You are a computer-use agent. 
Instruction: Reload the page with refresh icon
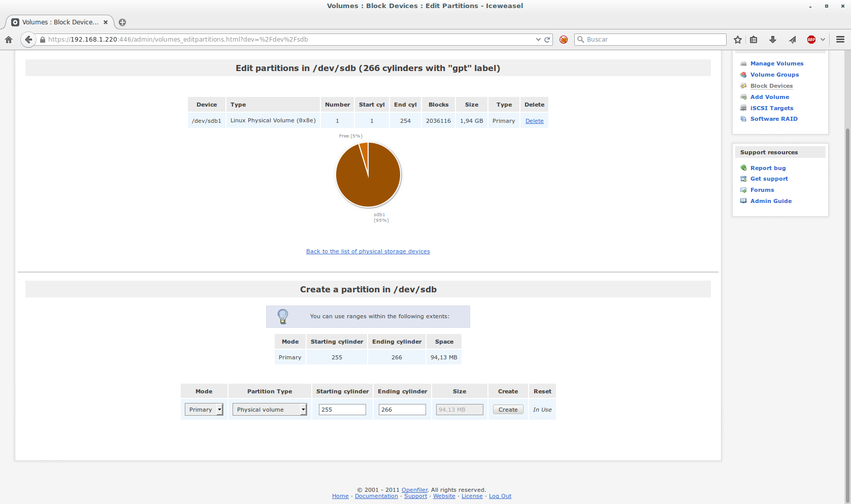547,40
